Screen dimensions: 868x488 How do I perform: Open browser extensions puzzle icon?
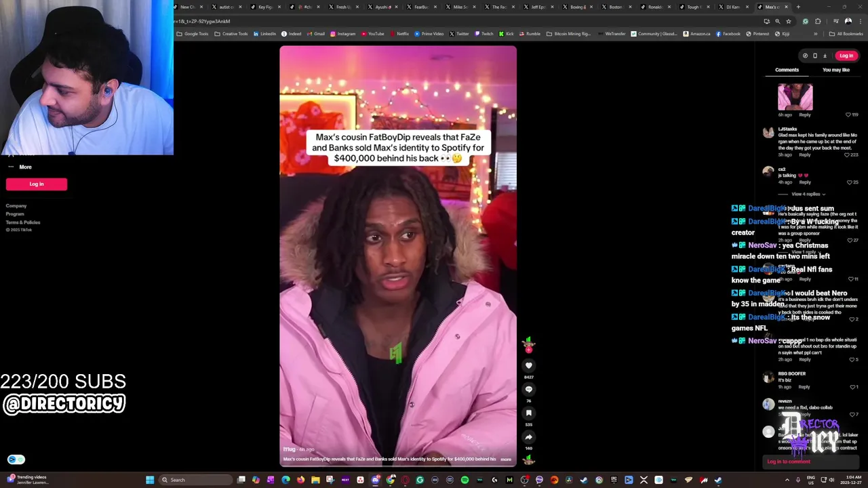point(818,21)
